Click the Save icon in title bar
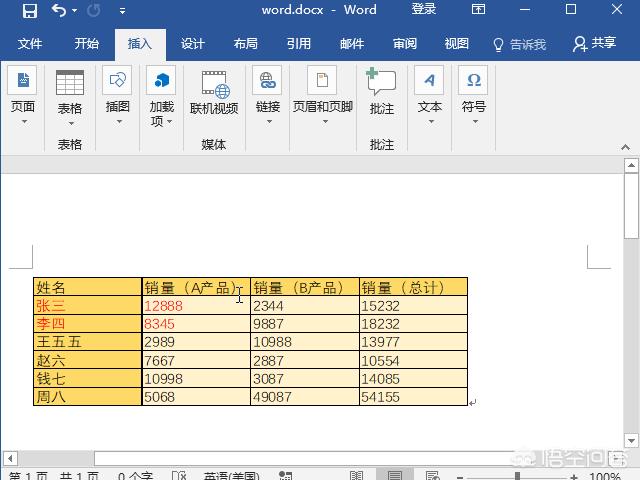The image size is (640, 480). [29, 11]
